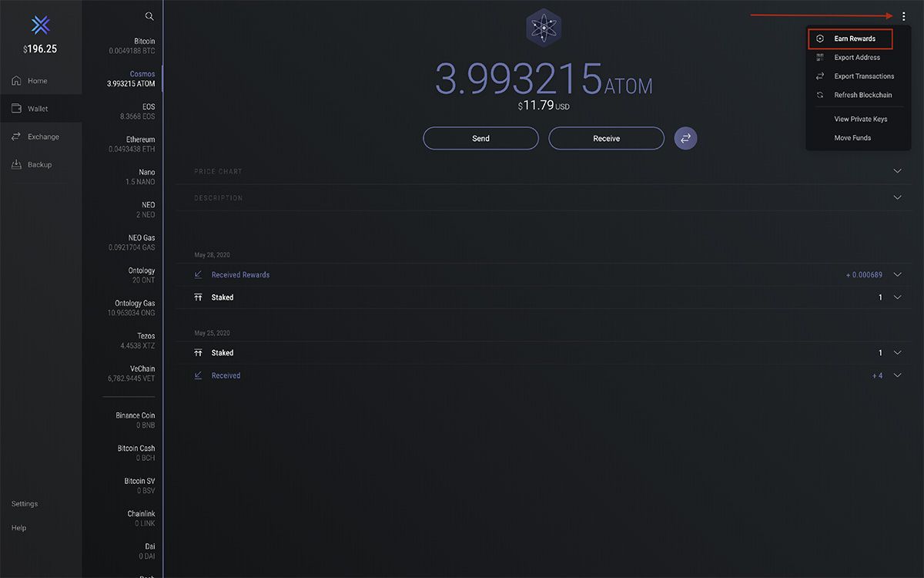
Task: Click the $11.79 USD value
Action: coord(544,105)
